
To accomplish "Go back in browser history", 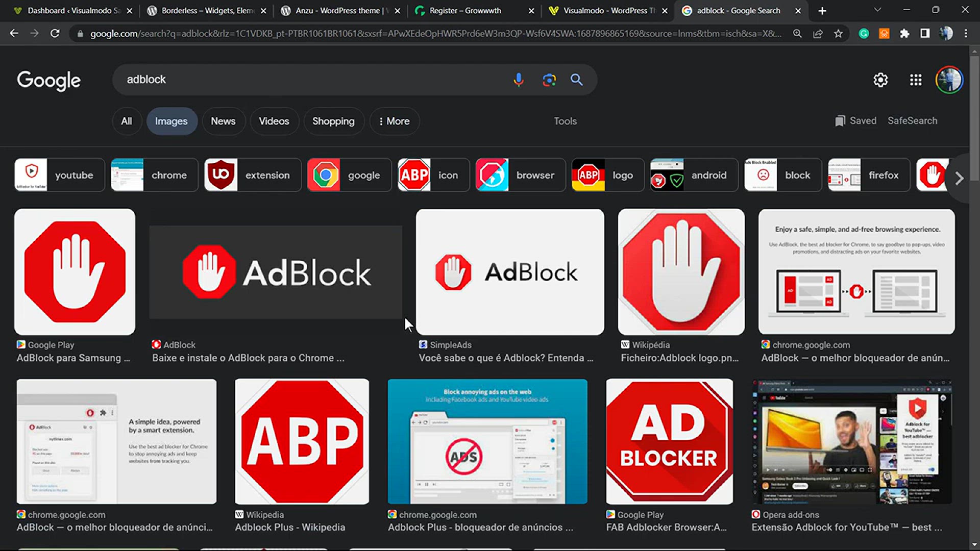I will [x=14, y=33].
